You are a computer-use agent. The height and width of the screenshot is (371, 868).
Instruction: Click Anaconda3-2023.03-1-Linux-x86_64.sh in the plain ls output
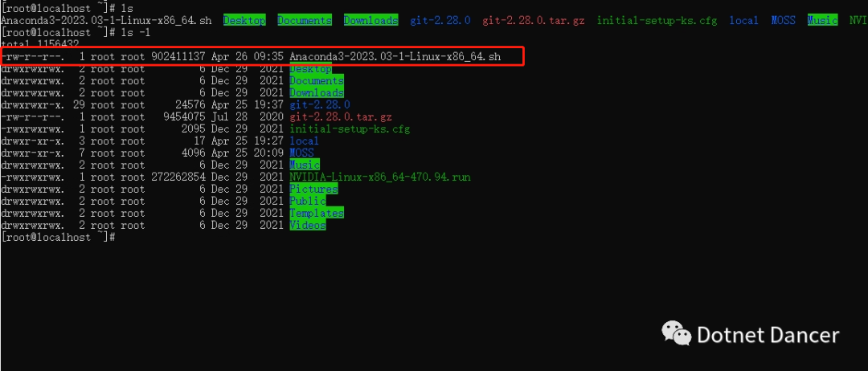[x=106, y=20]
